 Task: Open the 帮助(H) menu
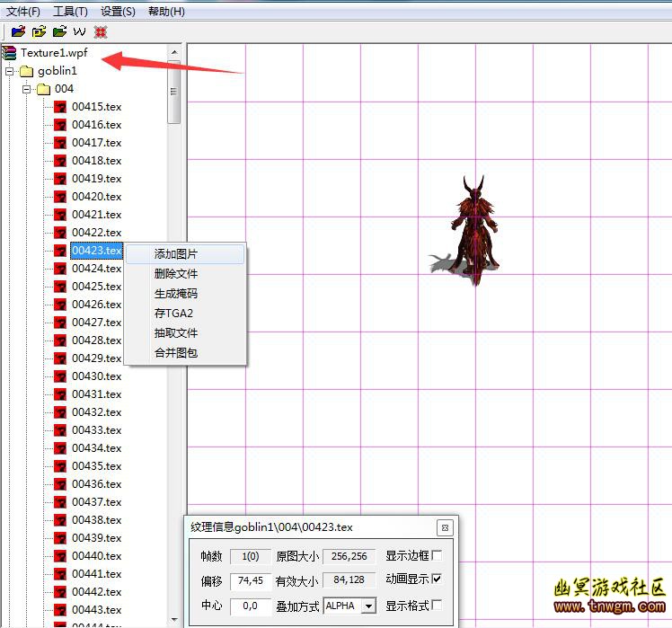coord(166,12)
